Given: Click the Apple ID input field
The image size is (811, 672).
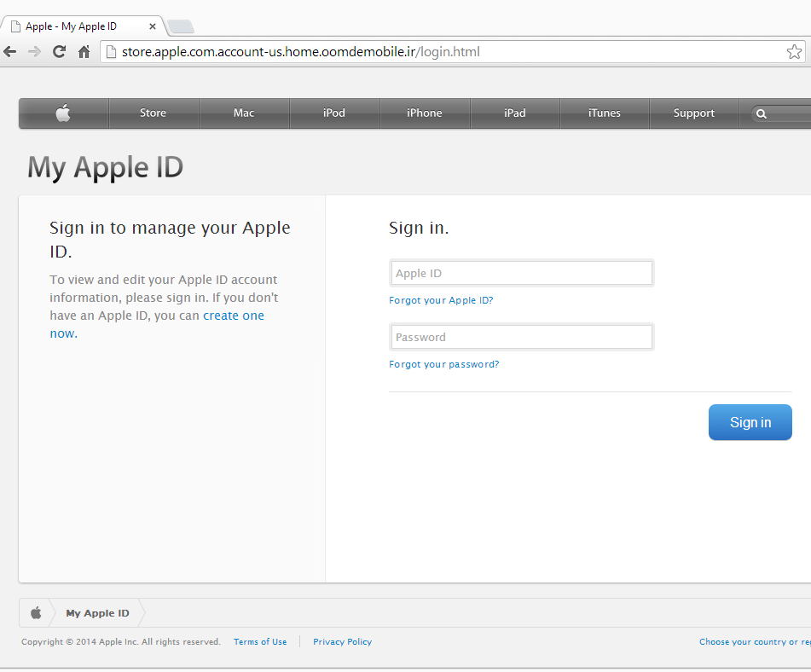Looking at the screenshot, I should tap(521, 273).
